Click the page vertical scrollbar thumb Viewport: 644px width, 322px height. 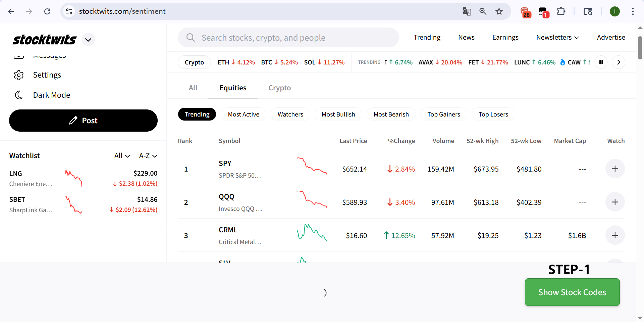tap(640, 47)
